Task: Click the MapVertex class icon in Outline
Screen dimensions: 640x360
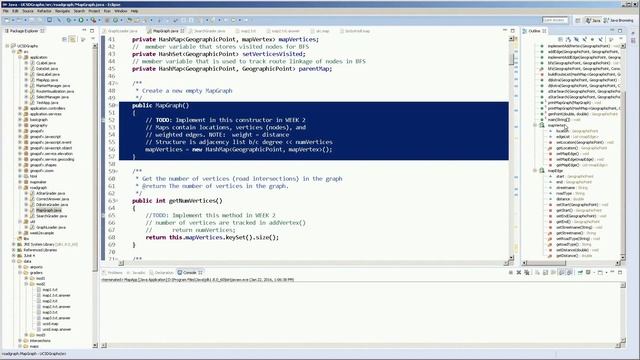Action: pyautogui.click(x=542, y=125)
